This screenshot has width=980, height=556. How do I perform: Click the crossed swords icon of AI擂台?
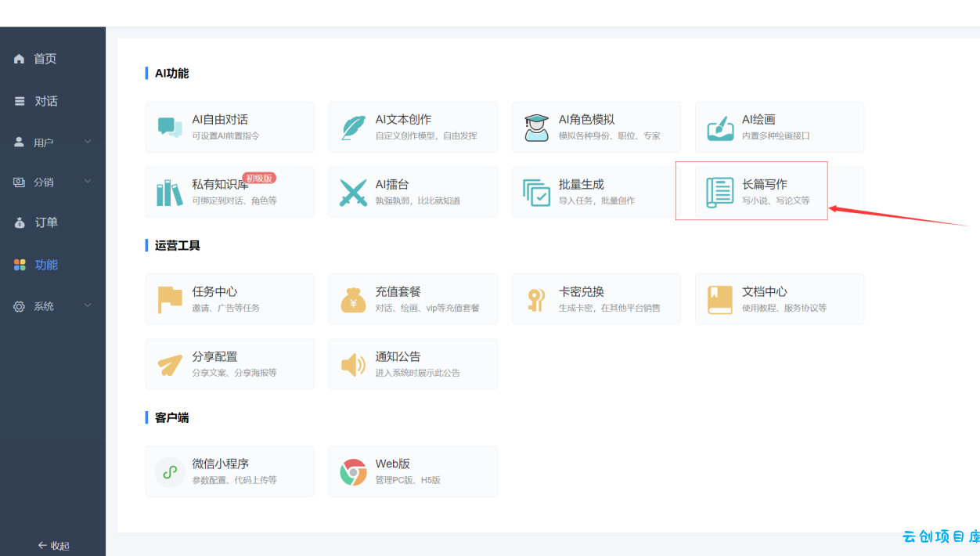pyautogui.click(x=353, y=192)
